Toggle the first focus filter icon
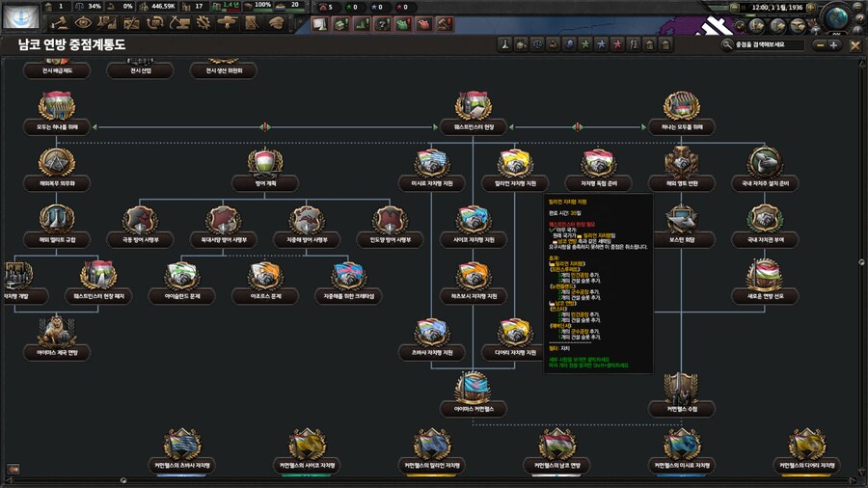Screen dimensions: 868x488 point(505,44)
